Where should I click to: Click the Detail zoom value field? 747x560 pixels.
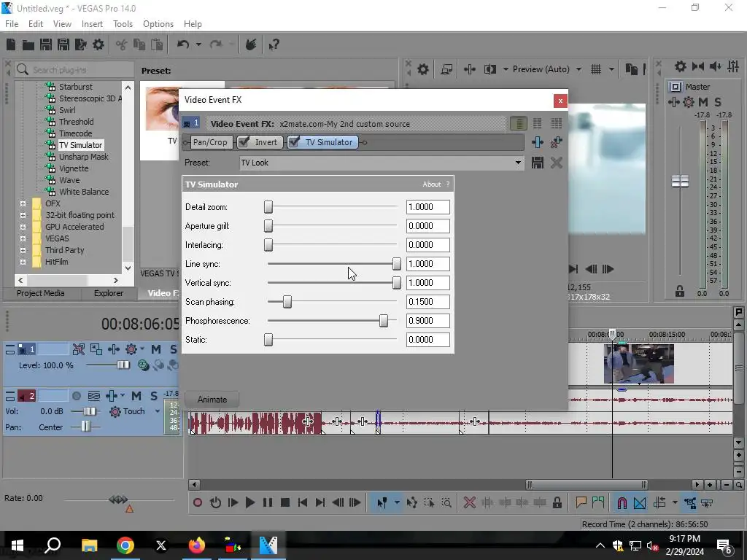click(427, 207)
